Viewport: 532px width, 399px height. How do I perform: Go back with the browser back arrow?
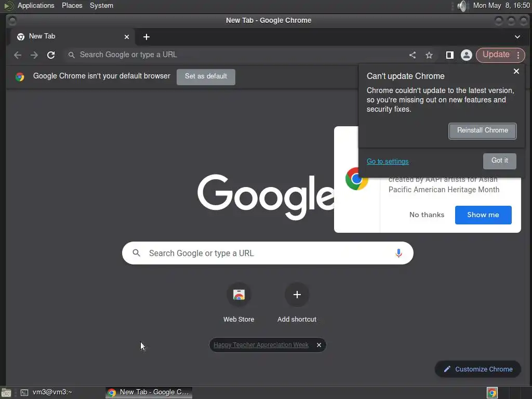[18, 55]
